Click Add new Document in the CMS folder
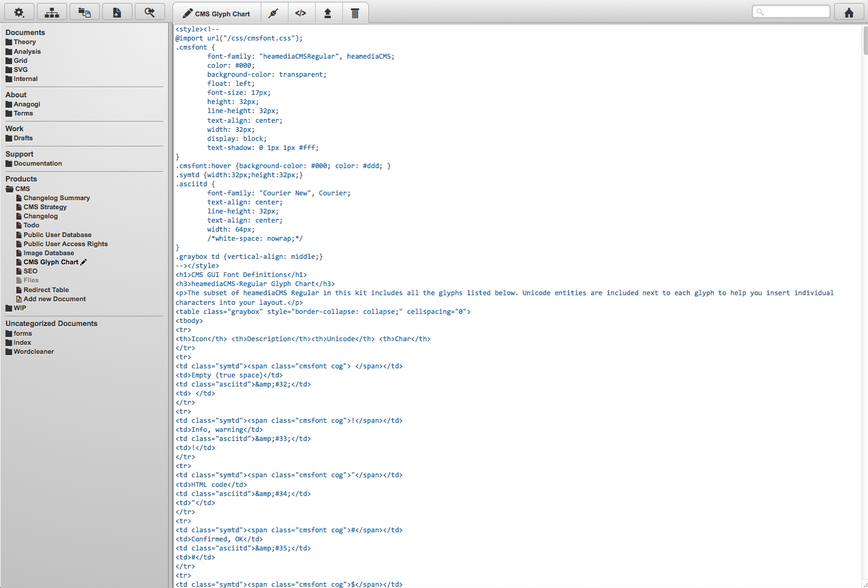868x588 pixels. pos(51,299)
